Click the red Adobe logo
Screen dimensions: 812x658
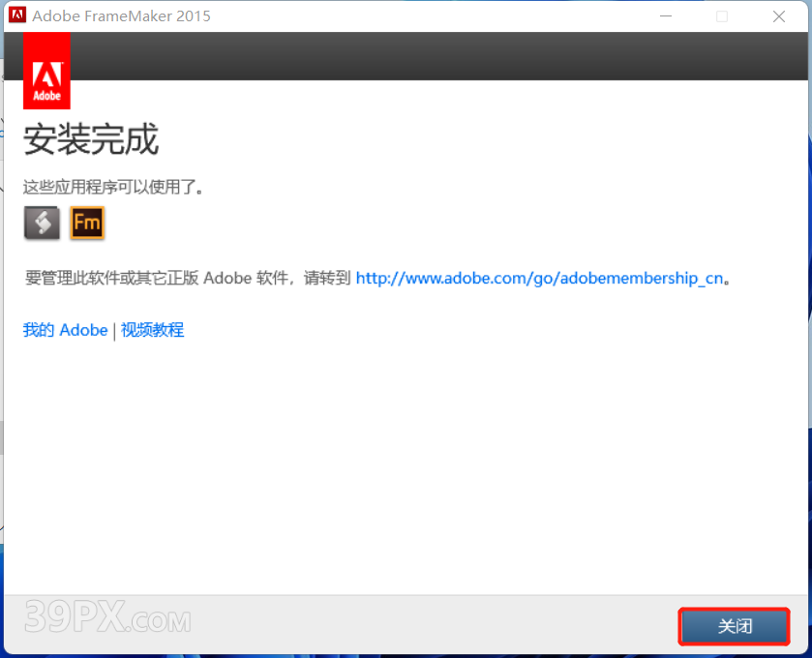(46, 71)
